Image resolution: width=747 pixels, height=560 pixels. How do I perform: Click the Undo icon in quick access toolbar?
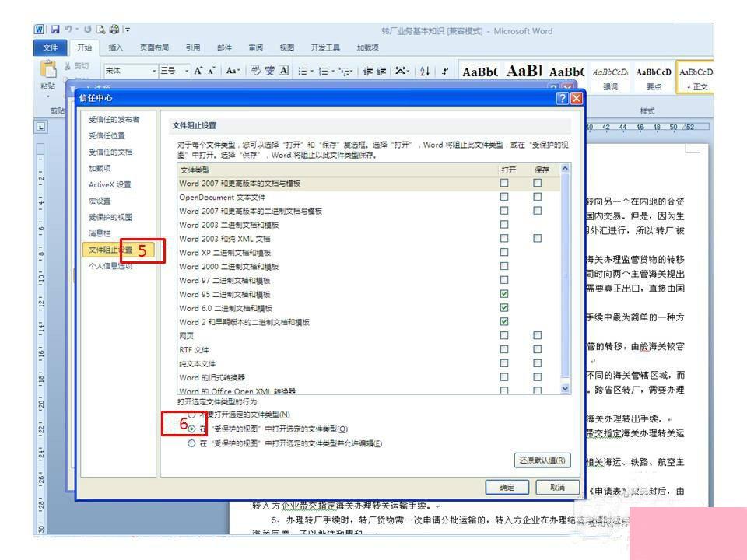pyautogui.click(x=68, y=30)
